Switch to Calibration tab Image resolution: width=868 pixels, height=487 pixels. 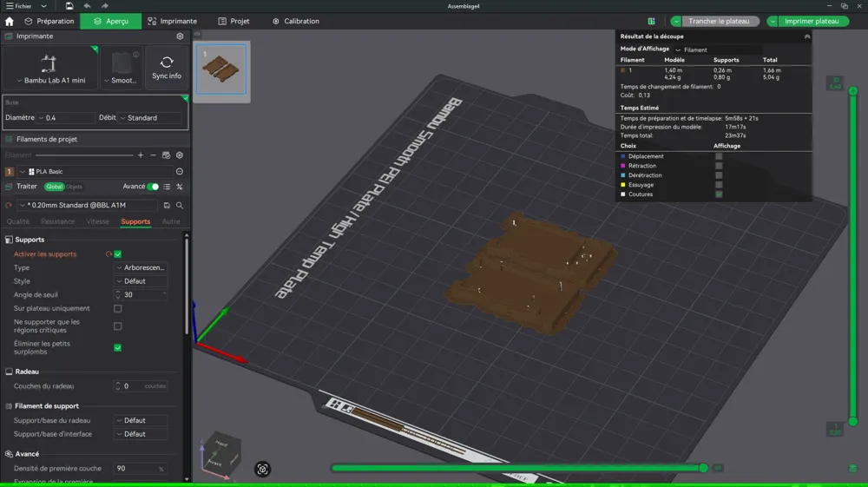(296, 21)
